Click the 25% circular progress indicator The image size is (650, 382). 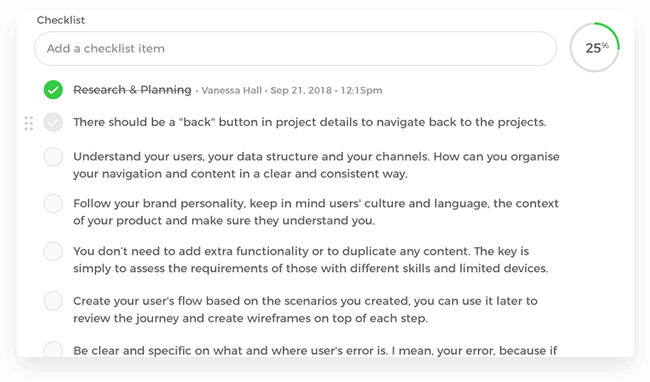[x=594, y=47]
